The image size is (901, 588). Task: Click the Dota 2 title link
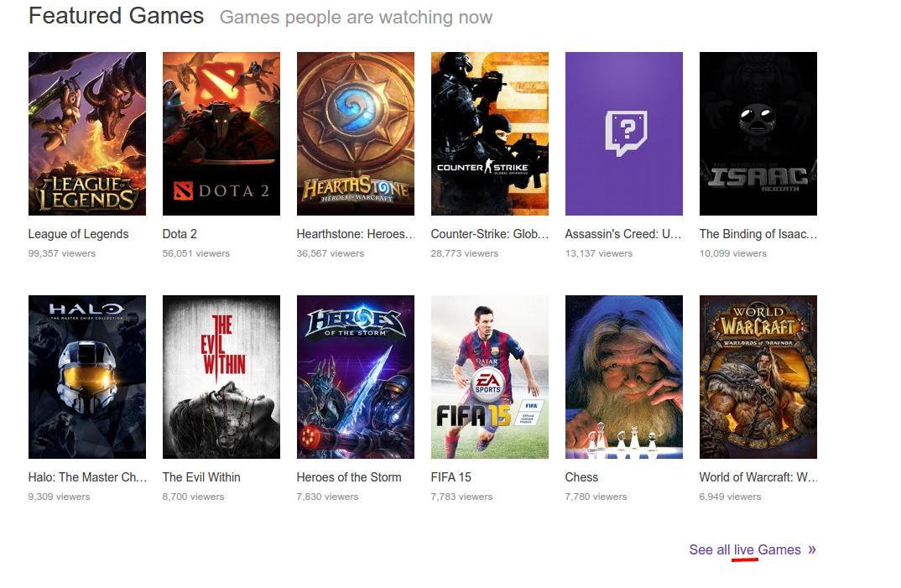tap(180, 234)
